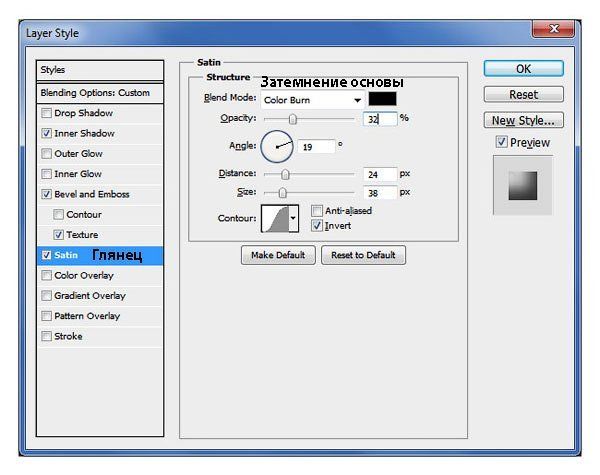Open the Contour picker dropdown arrow
Viewport: 600px width, 475px height.
point(293,218)
